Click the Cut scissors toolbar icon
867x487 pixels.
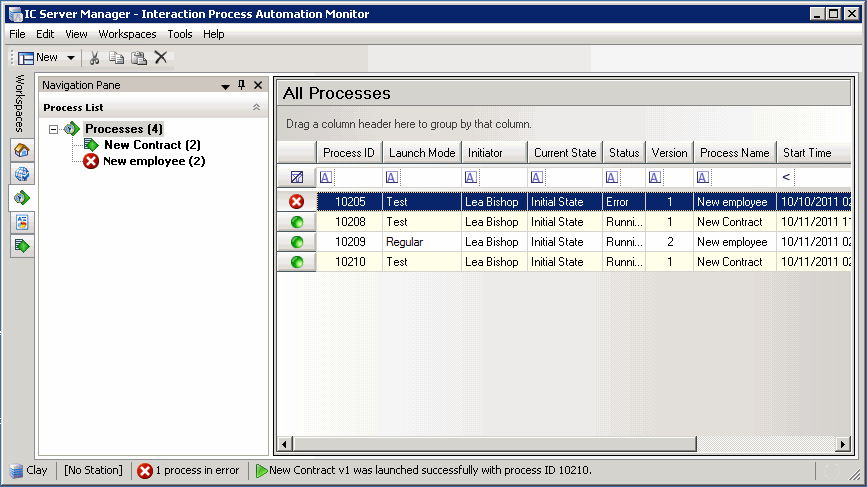point(95,58)
